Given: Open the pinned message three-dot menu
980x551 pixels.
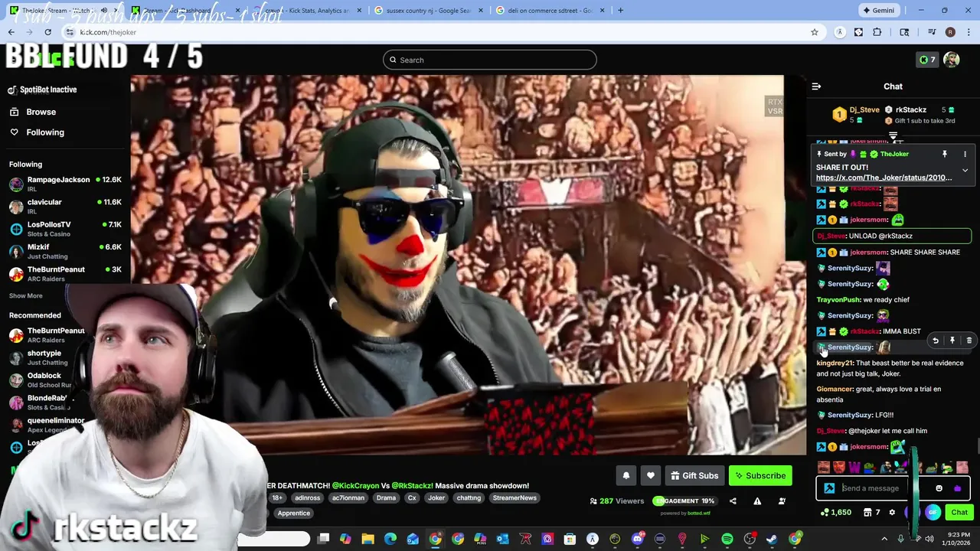Looking at the screenshot, I should [965, 154].
